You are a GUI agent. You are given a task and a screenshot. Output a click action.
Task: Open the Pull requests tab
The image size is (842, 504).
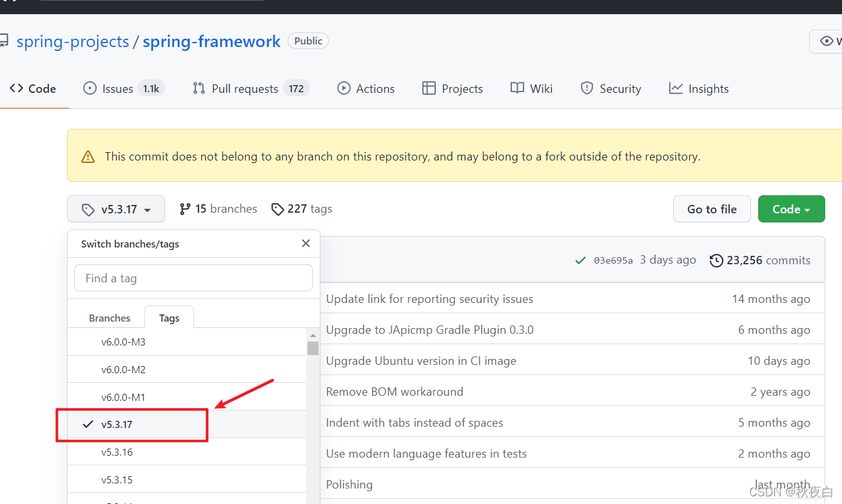tap(251, 88)
